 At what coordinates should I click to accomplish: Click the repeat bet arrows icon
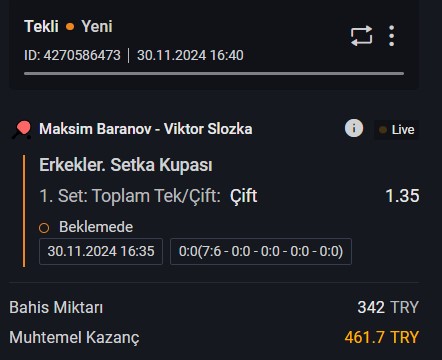coord(361,36)
